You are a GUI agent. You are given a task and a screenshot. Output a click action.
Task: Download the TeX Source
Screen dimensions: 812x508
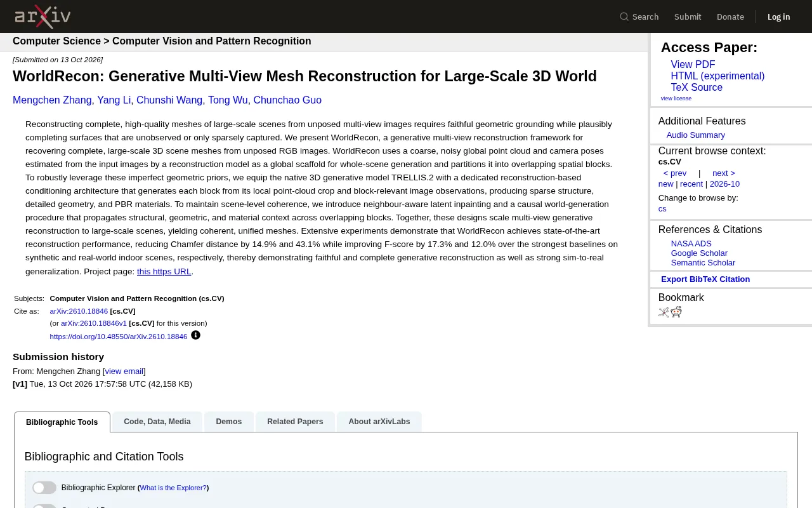(x=697, y=88)
